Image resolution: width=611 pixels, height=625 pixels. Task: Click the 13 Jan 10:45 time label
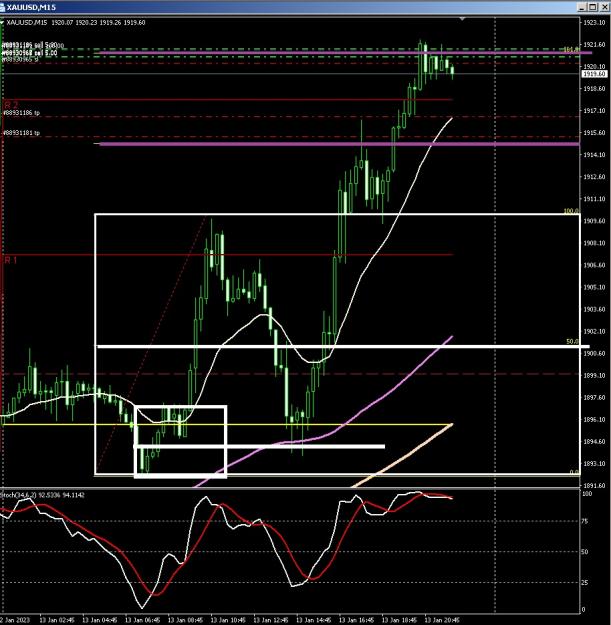228,620
